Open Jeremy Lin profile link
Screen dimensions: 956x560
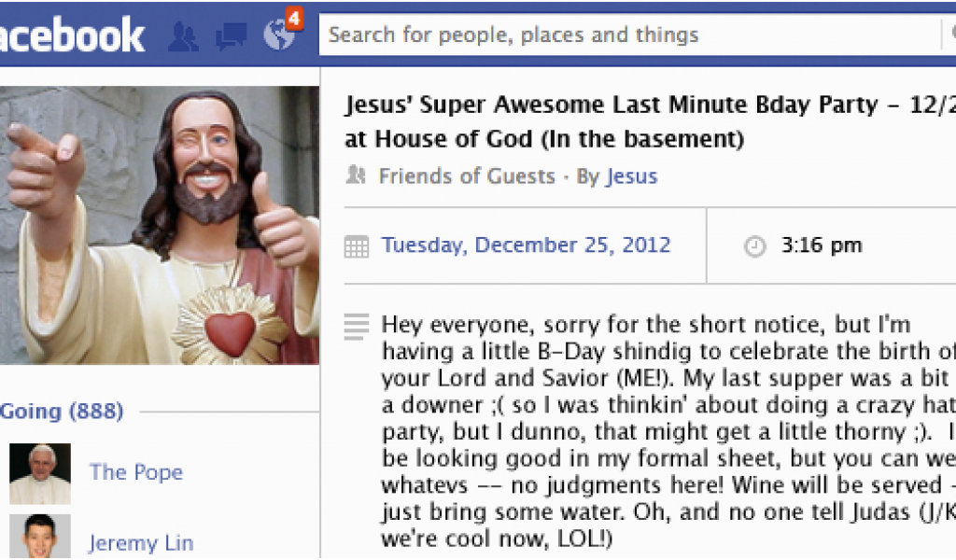click(141, 542)
